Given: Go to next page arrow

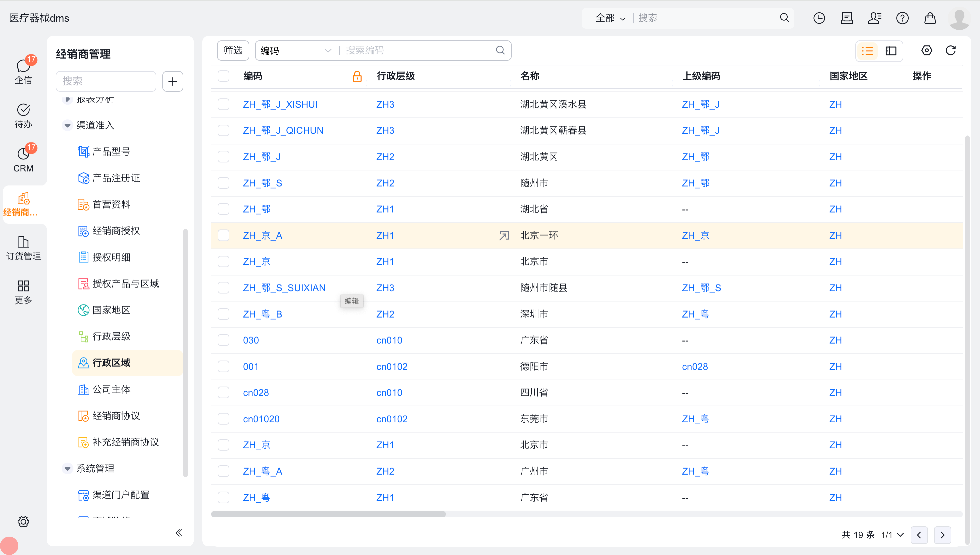Looking at the screenshot, I should point(943,535).
